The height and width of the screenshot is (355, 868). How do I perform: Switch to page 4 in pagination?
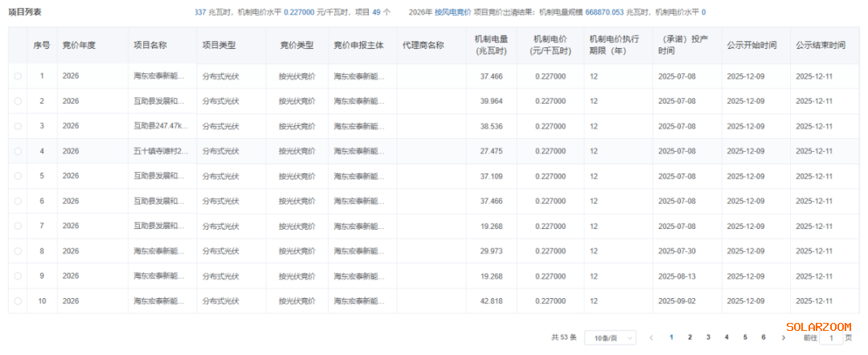(727, 337)
